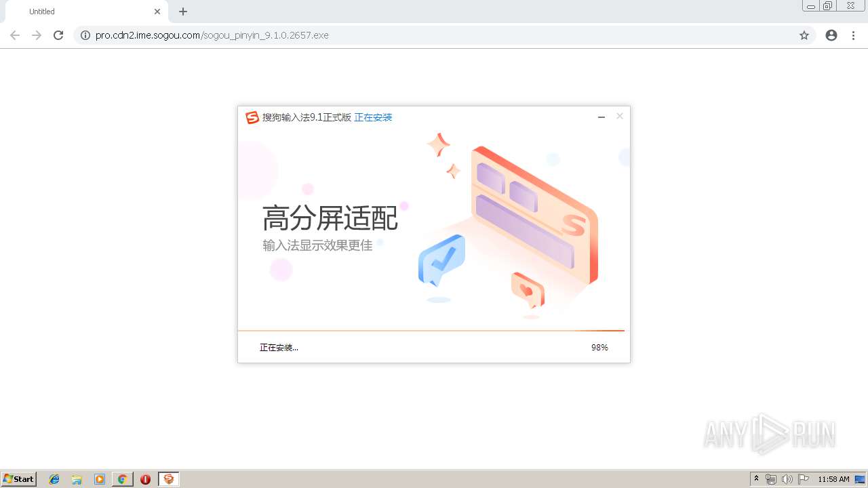Open the Windows Start menu
The height and width of the screenshot is (488, 868).
coord(19,479)
